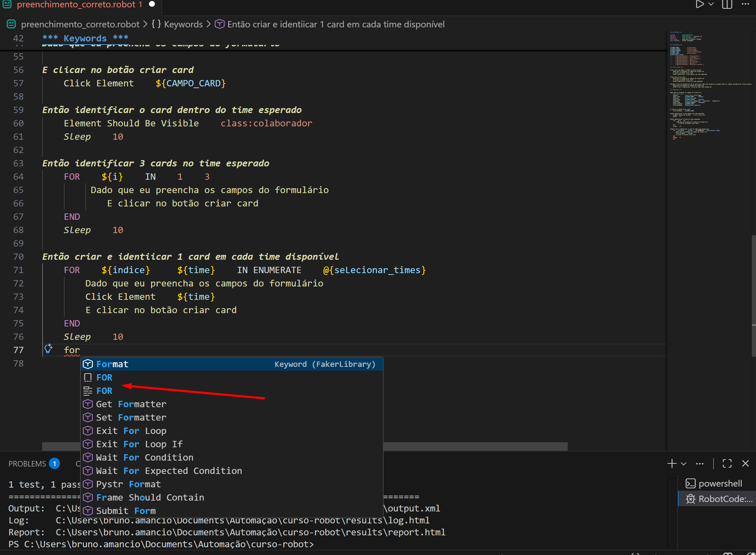Click the editor horizontal scrollbar
The height and width of the screenshot is (555, 756).
[x=474, y=446]
